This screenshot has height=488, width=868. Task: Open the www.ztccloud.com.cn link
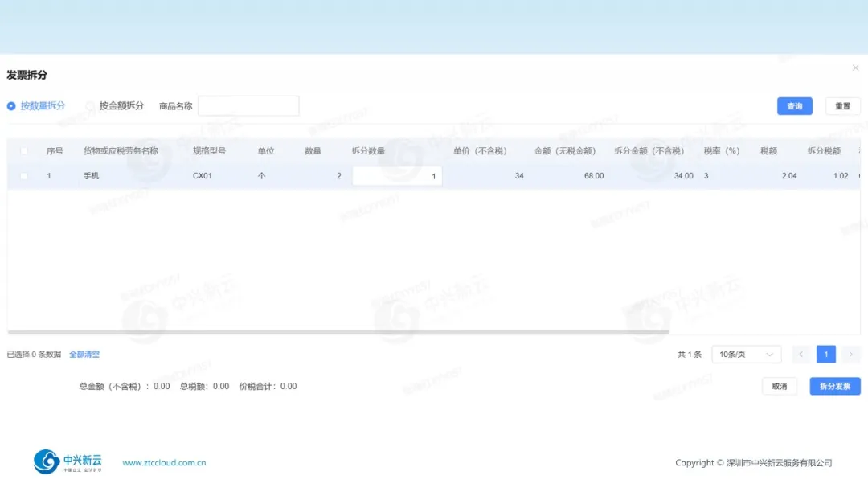pos(164,462)
